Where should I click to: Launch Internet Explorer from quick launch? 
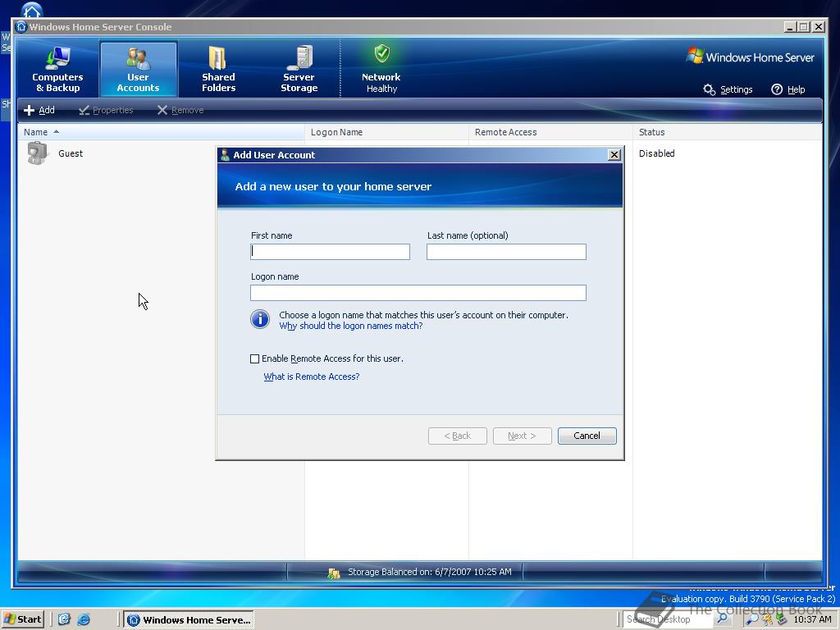coord(84,620)
